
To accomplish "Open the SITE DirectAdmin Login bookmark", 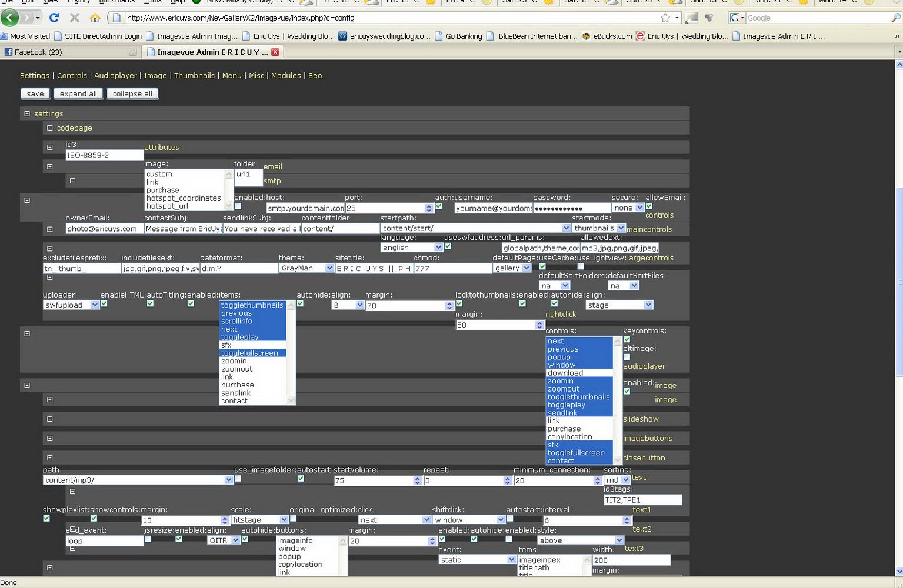I will click(x=98, y=36).
